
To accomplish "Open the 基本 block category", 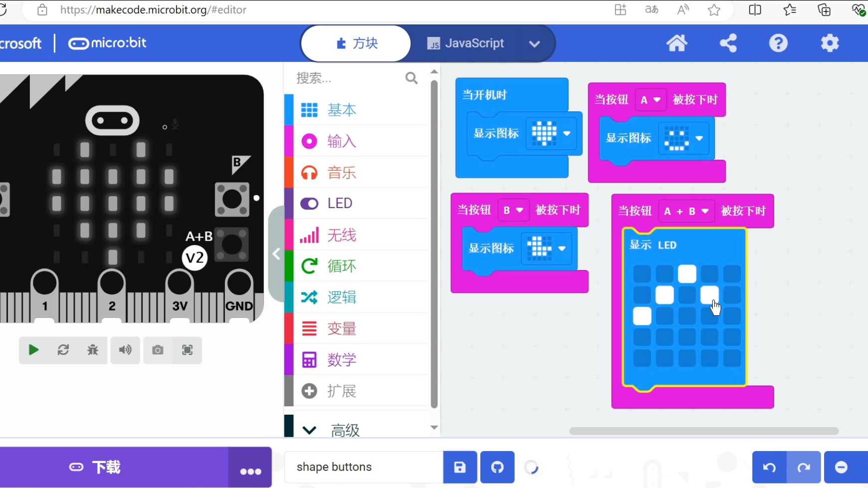I will pos(357,110).
